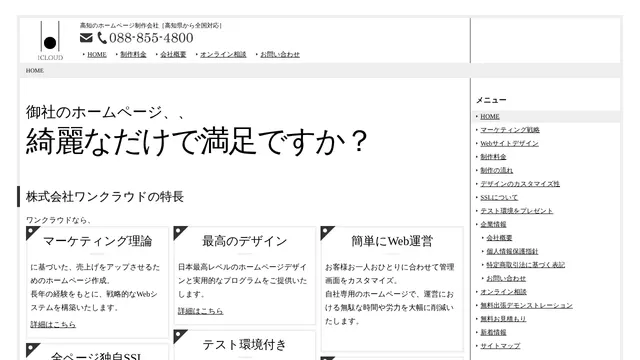Open the 個人情報保護指針 sidebar link
The height and width of the screenshot is (360, 640).
(512, 251)
